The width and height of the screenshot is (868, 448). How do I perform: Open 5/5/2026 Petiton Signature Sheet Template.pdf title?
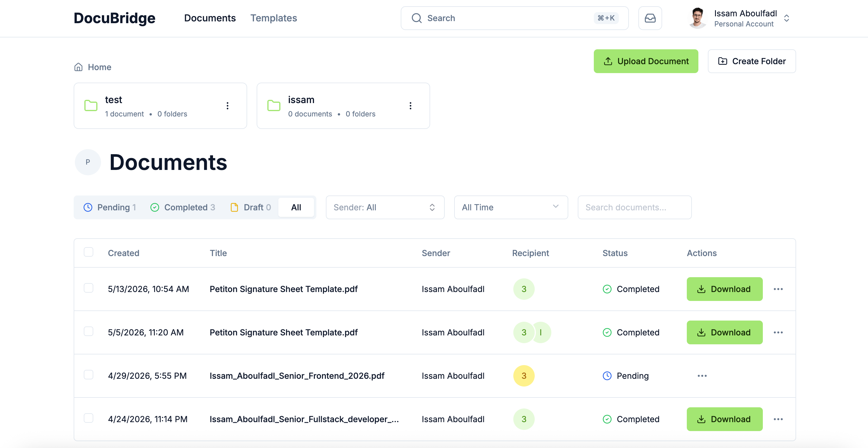click(283, 332)
